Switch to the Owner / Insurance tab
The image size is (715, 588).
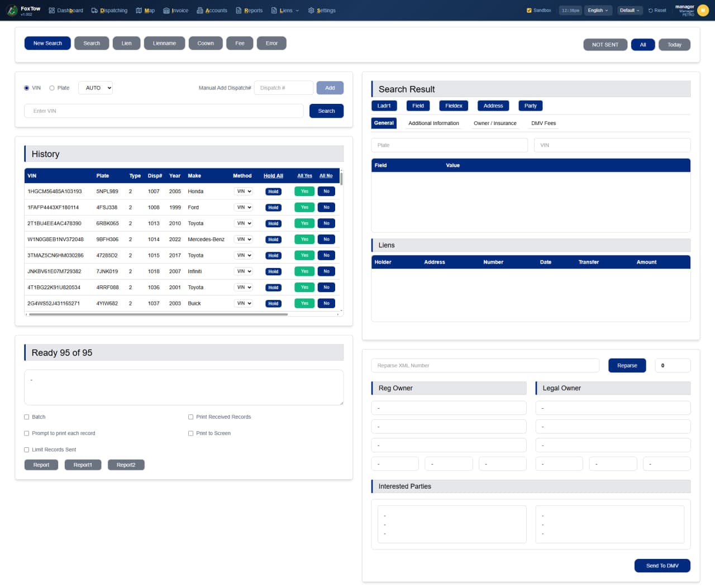pos(495,123)
